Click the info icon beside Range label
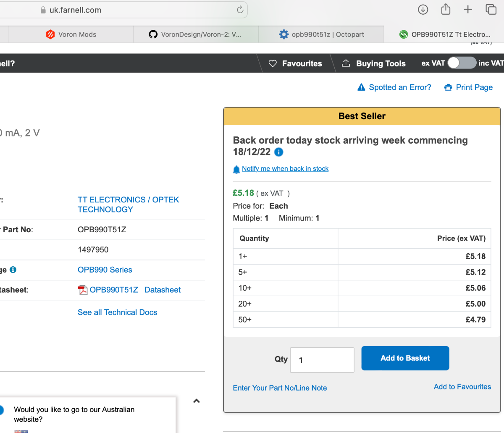 click(x=13, y=270)
